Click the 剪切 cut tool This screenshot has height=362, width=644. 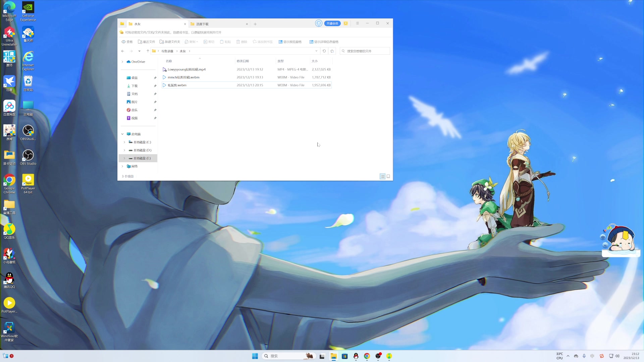pyautogui.click(x=209, y=42)
